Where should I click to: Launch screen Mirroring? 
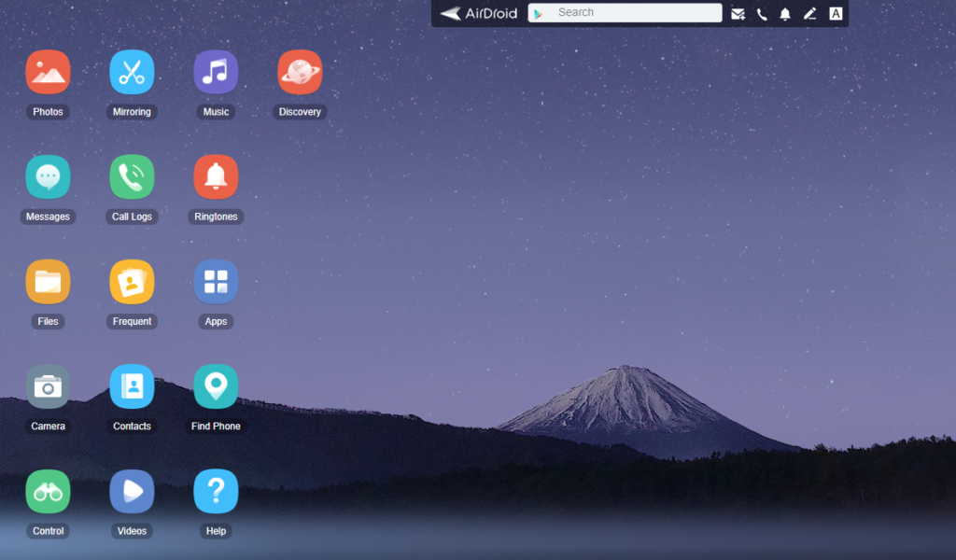click(132, 71)
